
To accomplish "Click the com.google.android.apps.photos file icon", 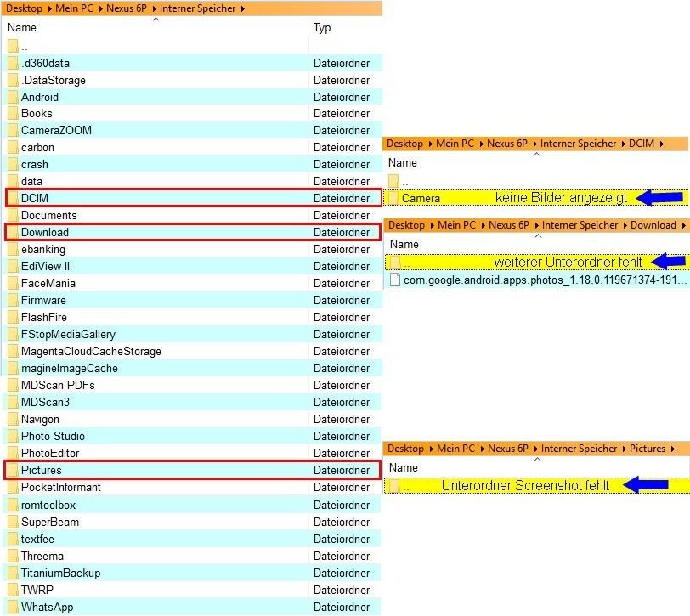I will pyautogui.click(x=395, y=280).
